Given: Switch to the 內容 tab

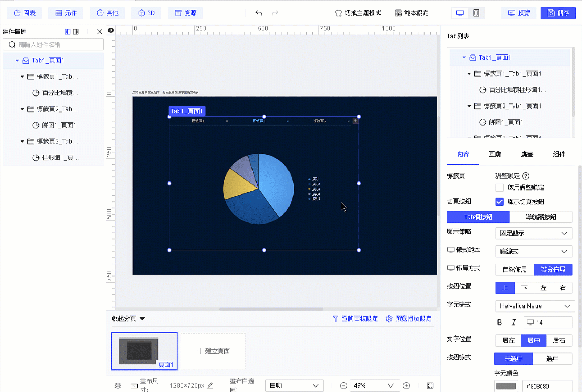Looking at the screenshot, I should click(x=463, y=154).
